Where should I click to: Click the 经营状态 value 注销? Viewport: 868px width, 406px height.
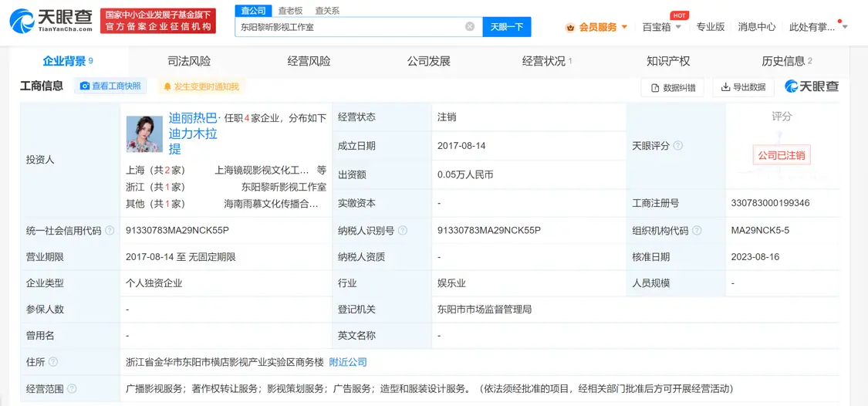coord(447,117)
